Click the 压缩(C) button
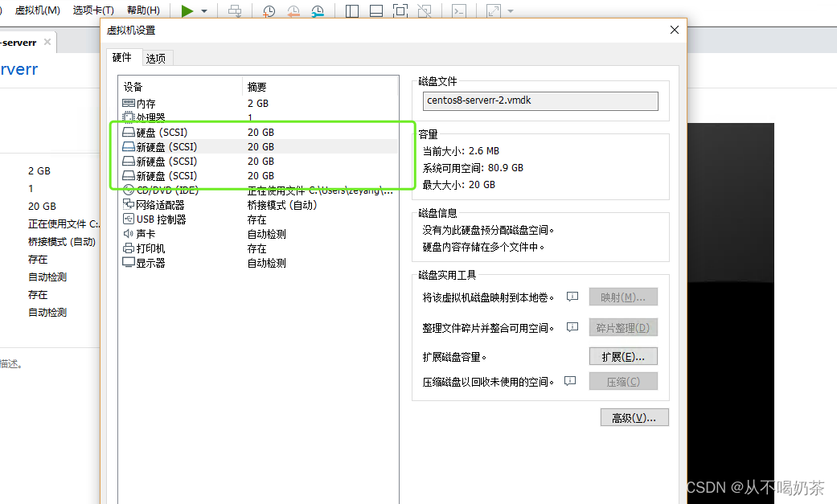837x504 pixels. click(x=623, y=382)
